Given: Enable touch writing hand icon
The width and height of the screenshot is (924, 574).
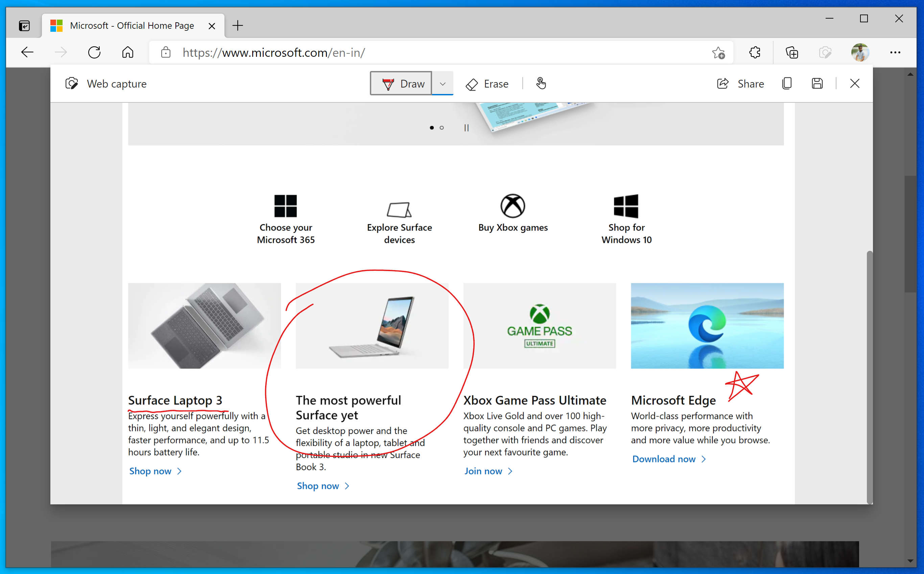Looking at the screenshot, I should coord(541,83).
